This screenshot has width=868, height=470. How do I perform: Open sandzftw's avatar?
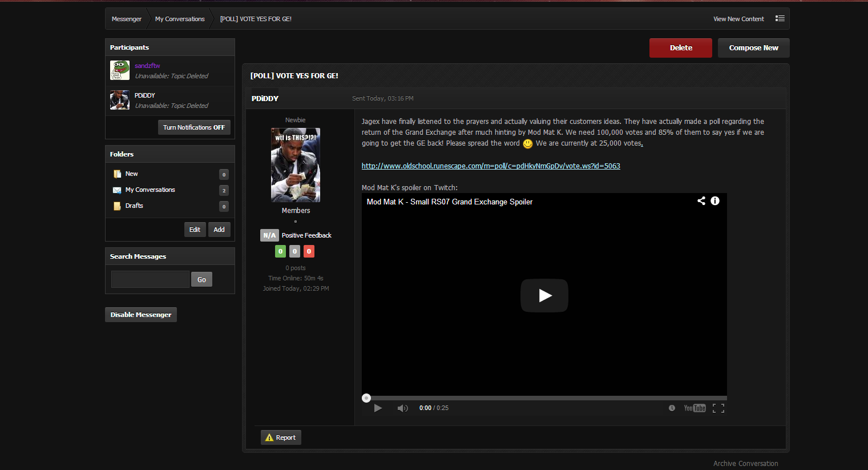pyautogui.click(x=120, y=70)
